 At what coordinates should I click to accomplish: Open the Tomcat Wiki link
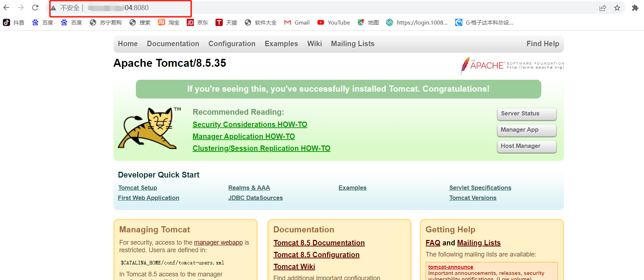tap(294, 267)
